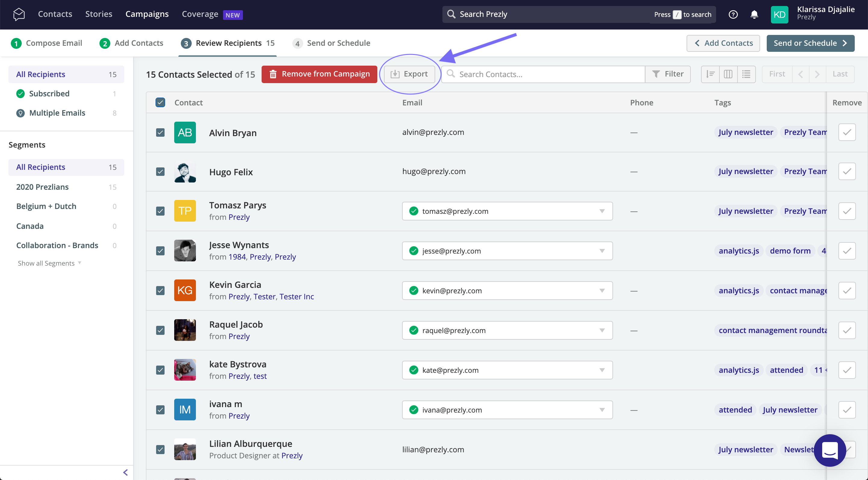The image size is (868, 480).
Task: Open Contacts in top navigation
Action: [55, 14]
